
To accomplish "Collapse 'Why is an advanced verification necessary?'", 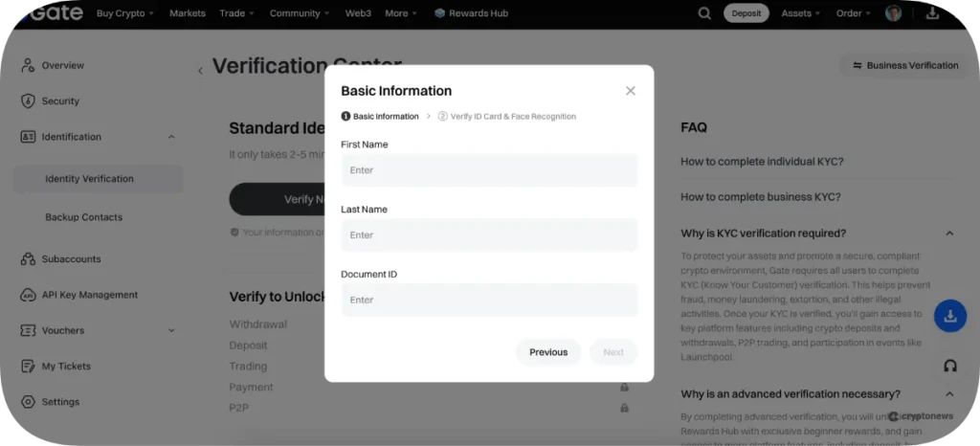I will tap(949, 394).
